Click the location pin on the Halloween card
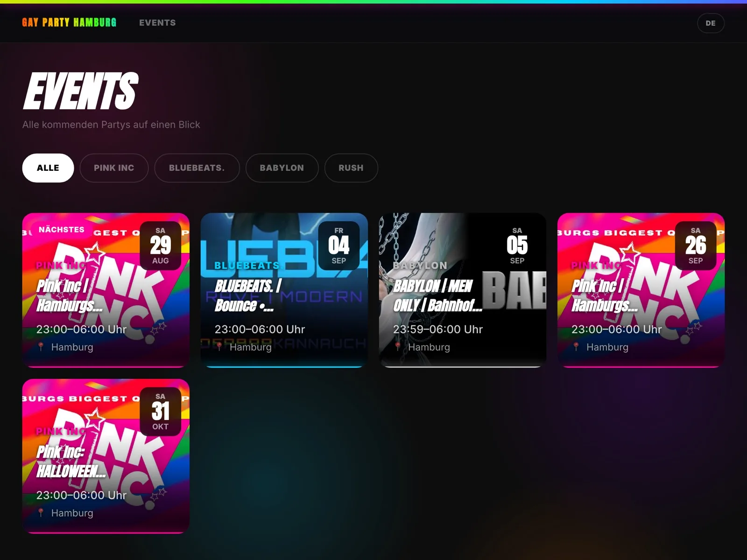The image size is (747, 560). point(41,512)
